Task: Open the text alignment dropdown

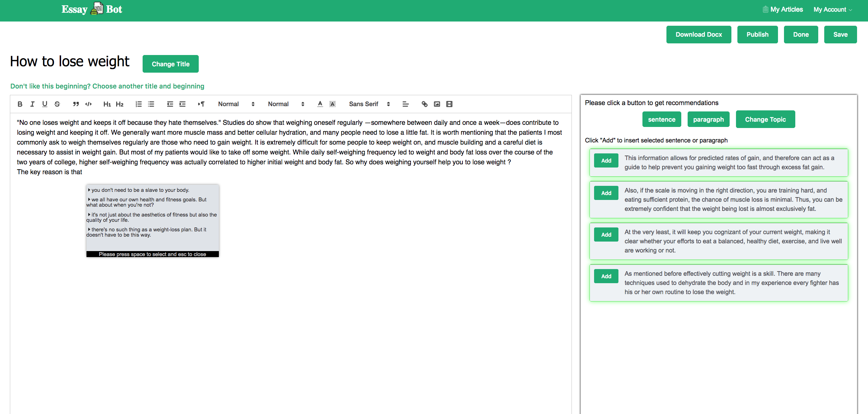Action: pos(405,104)
